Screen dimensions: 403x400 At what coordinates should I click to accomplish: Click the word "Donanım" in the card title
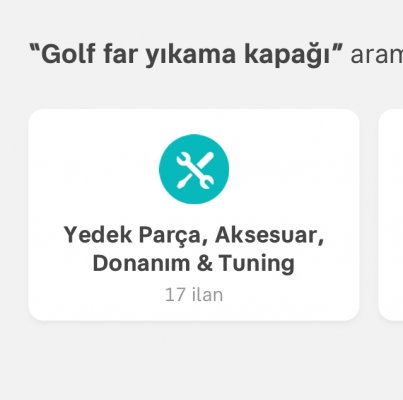(141, 263)
